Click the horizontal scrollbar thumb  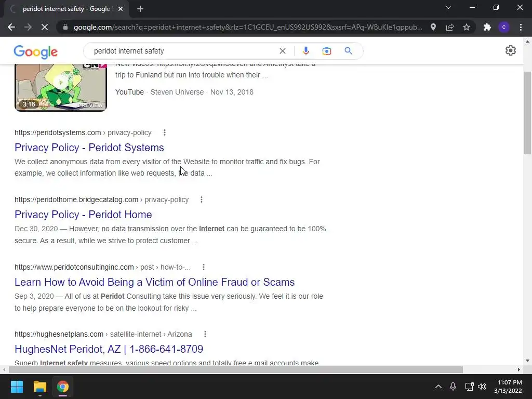(x=236, y=369)
